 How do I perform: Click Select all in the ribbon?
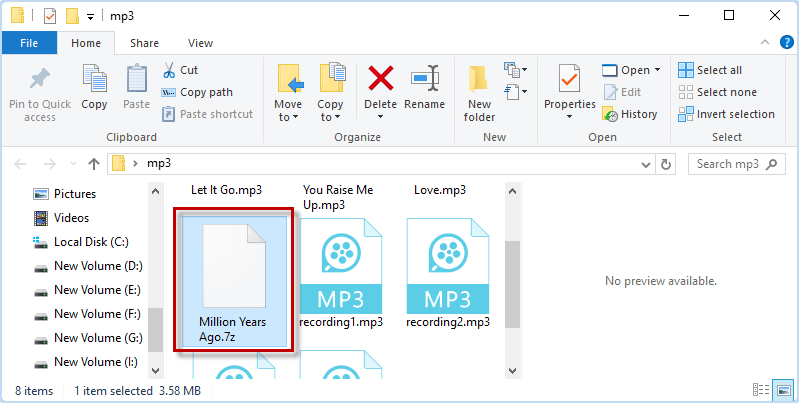click(710, 70)
